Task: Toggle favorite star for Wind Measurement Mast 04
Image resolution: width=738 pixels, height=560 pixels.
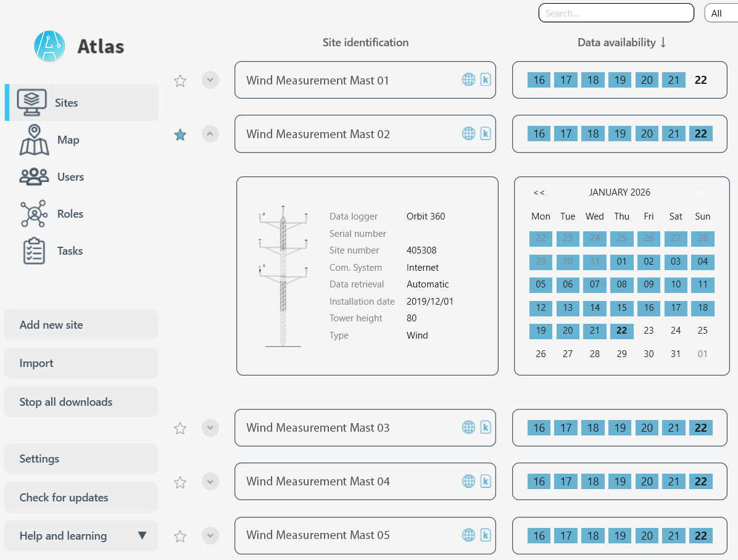Action: tap(180, 482)
